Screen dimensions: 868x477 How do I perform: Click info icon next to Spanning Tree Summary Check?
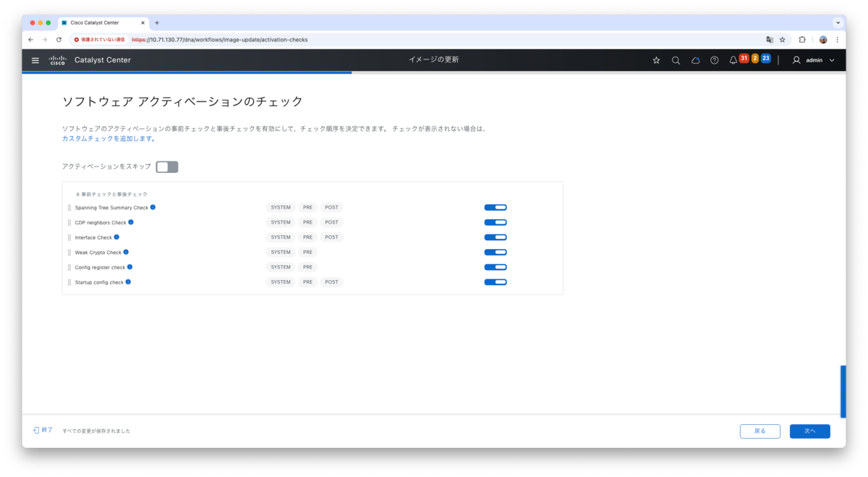153,207
